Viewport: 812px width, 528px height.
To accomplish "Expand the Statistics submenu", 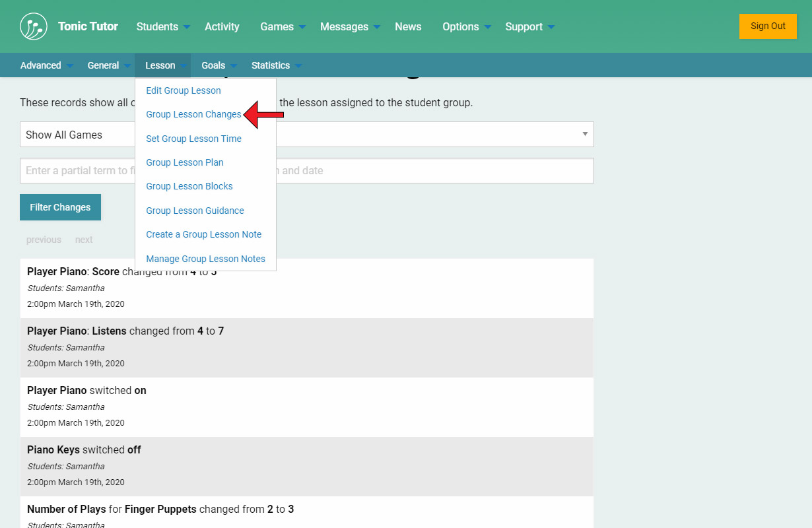I will point(276,65).
